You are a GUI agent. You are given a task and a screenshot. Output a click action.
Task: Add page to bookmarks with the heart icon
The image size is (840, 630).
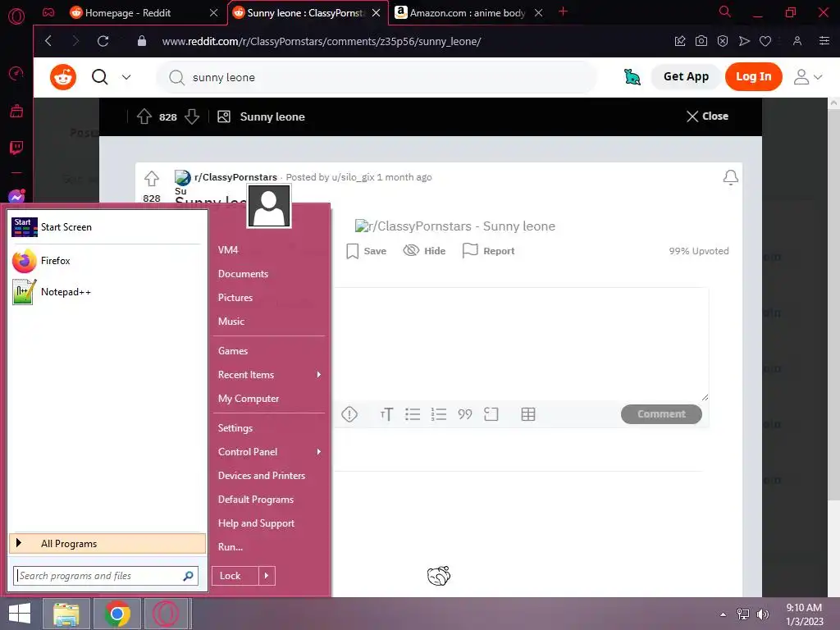pyautogui.click(x=765, y=41)
